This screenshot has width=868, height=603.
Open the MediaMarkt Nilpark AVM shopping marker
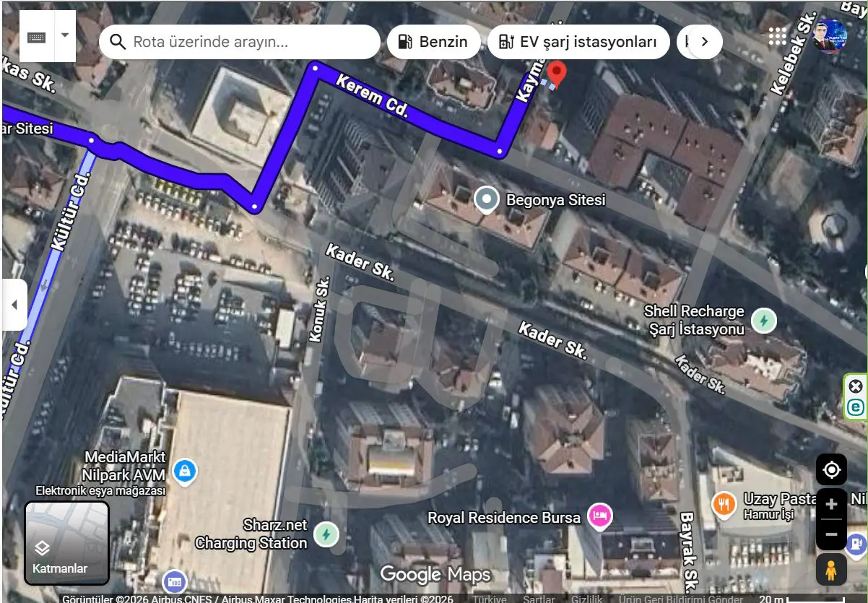[185, 472]
